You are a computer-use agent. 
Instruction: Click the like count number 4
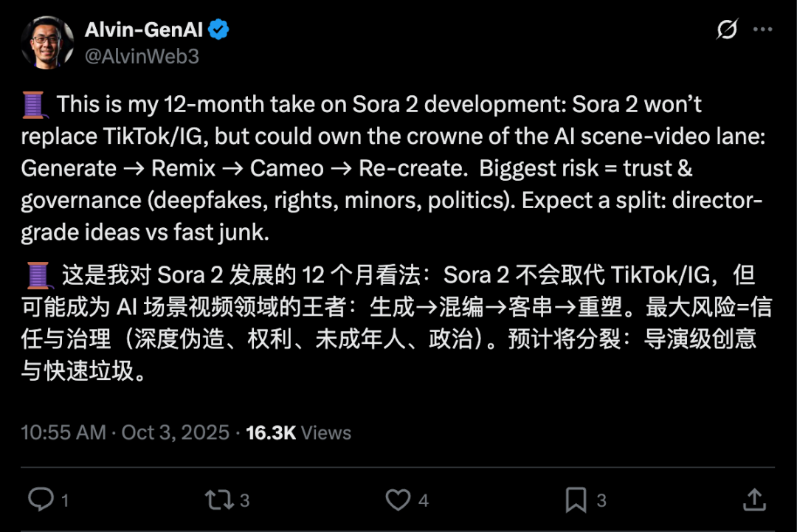coord(424,501)
